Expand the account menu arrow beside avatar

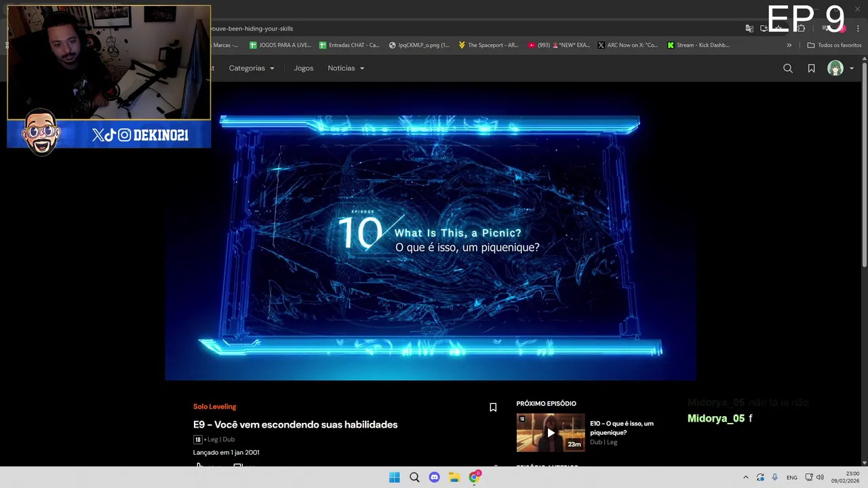(x=852, y=68)
